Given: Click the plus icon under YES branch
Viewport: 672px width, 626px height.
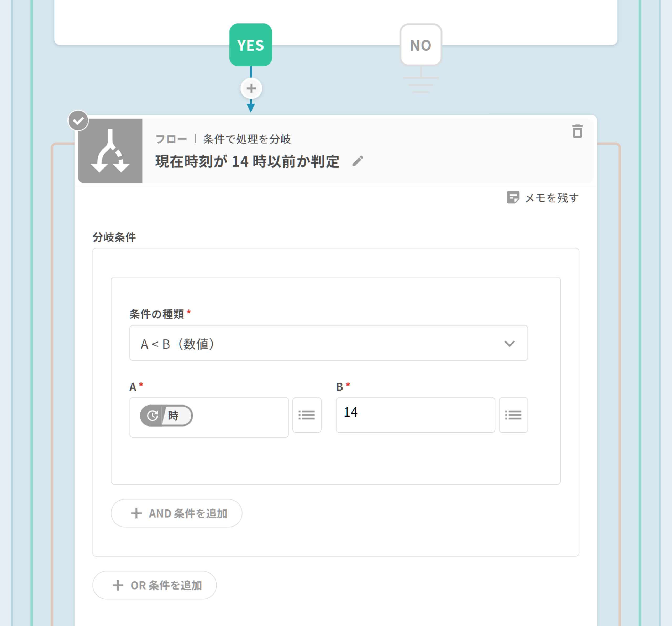Looking at the screenshot, I should pos(251,88).
